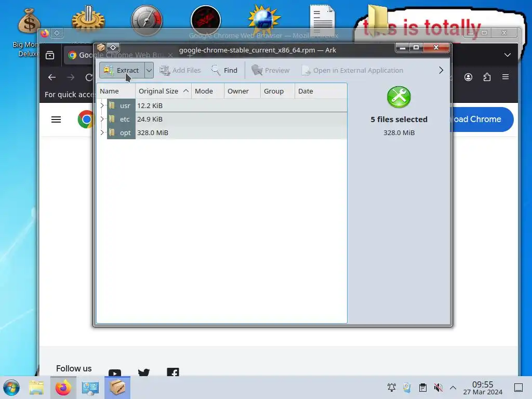Click the clipboard tray icon

[423, 388]
